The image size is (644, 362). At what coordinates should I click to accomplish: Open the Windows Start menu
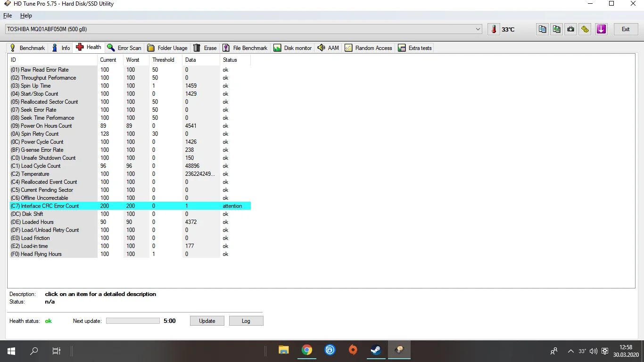(x=11, y=351)
